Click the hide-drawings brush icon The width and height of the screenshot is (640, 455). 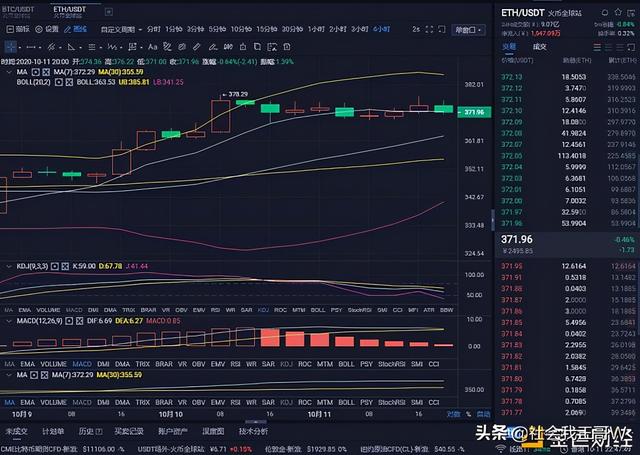[167, 47]
